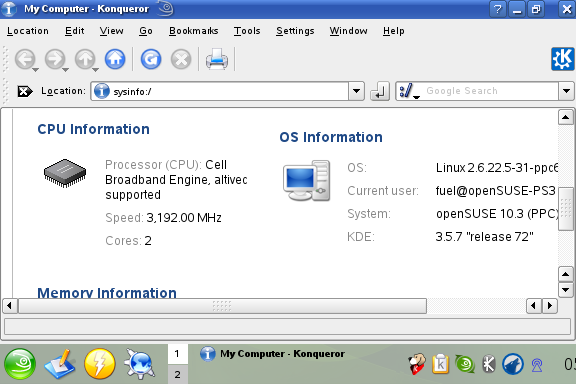
Task: Click the sysinfo:/ location field
Action: [220, 91]
